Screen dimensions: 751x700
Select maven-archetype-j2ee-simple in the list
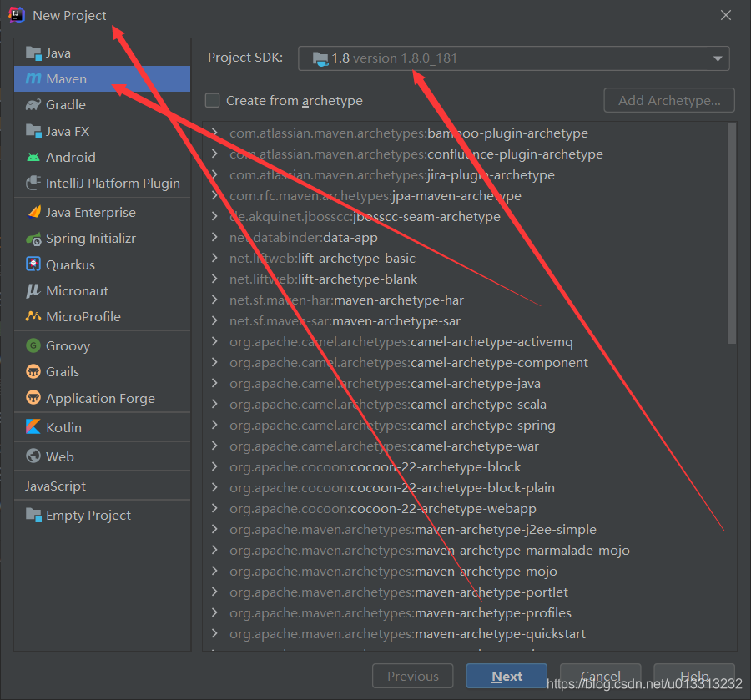(x=413, y=529)
